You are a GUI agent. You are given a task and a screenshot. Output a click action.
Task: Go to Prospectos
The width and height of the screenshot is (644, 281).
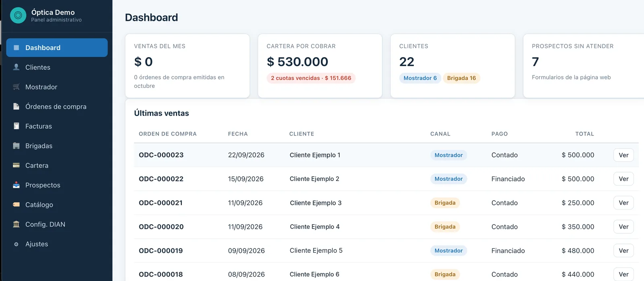57,185
